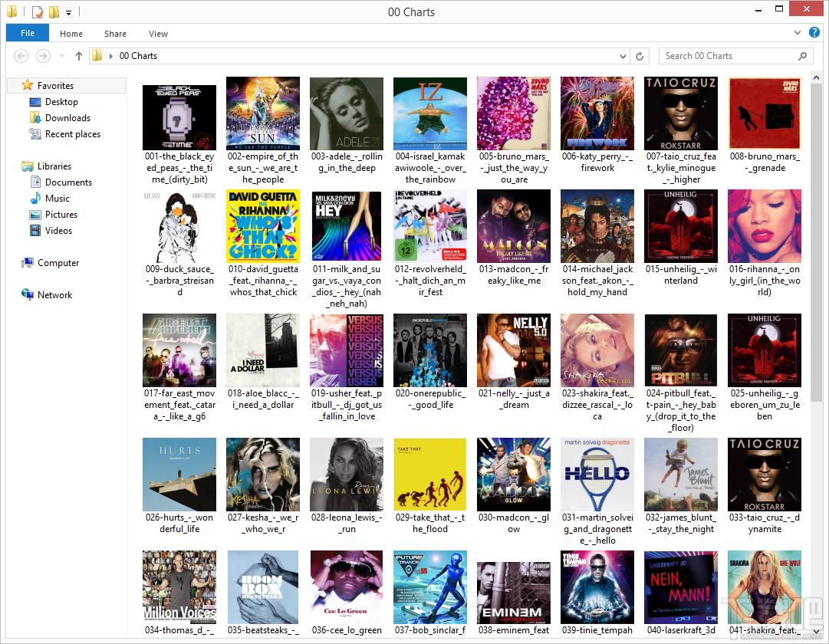Expand the address bar history dropdown
The height and width of the screenshot is (644, 829).
tap(623, 56)
